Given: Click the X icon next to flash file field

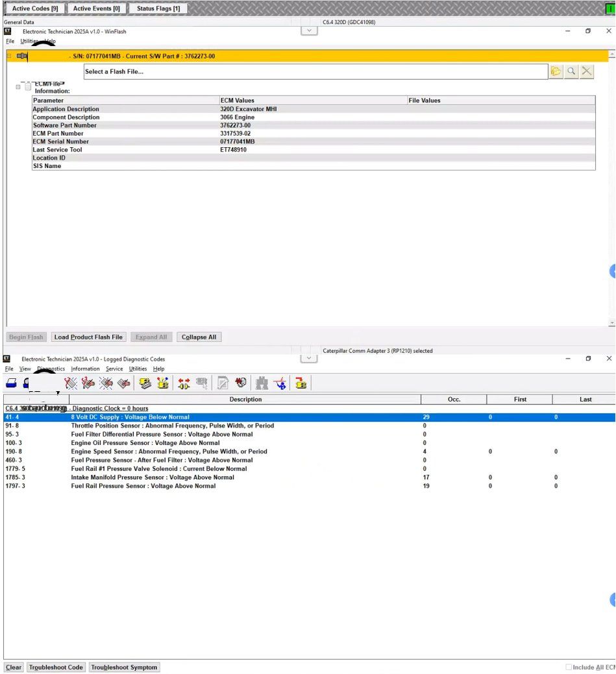Looking at the screenshot, I should click(587, 71).
